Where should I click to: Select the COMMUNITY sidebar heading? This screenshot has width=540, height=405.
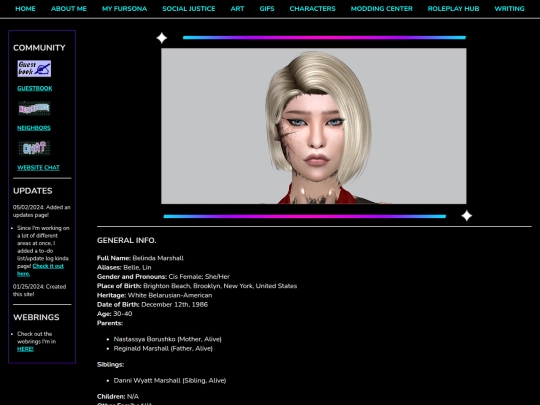pyautogui.click(x=39, y=48)
